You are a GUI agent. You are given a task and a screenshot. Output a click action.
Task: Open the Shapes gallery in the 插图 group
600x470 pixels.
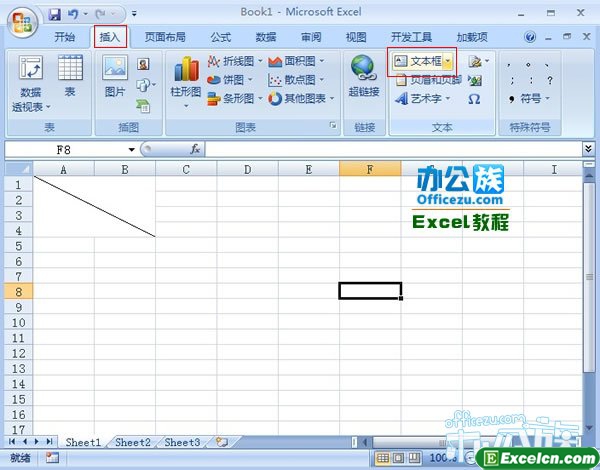coord(145,85)
